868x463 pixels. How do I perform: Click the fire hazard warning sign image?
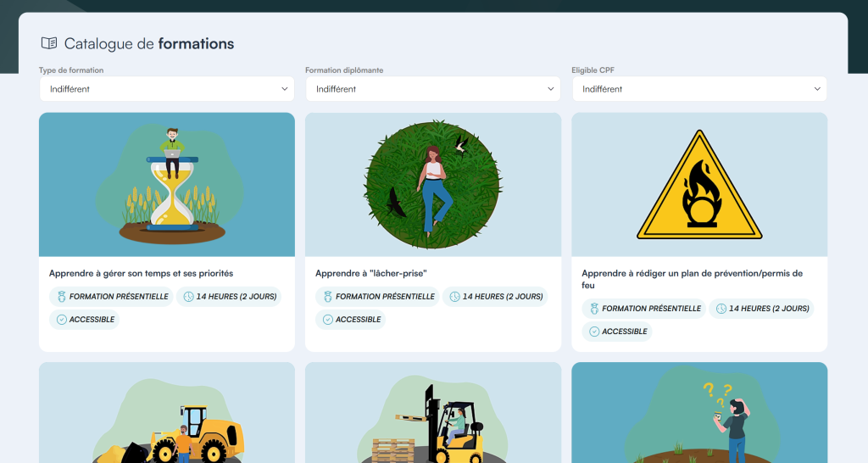[699, 185]
